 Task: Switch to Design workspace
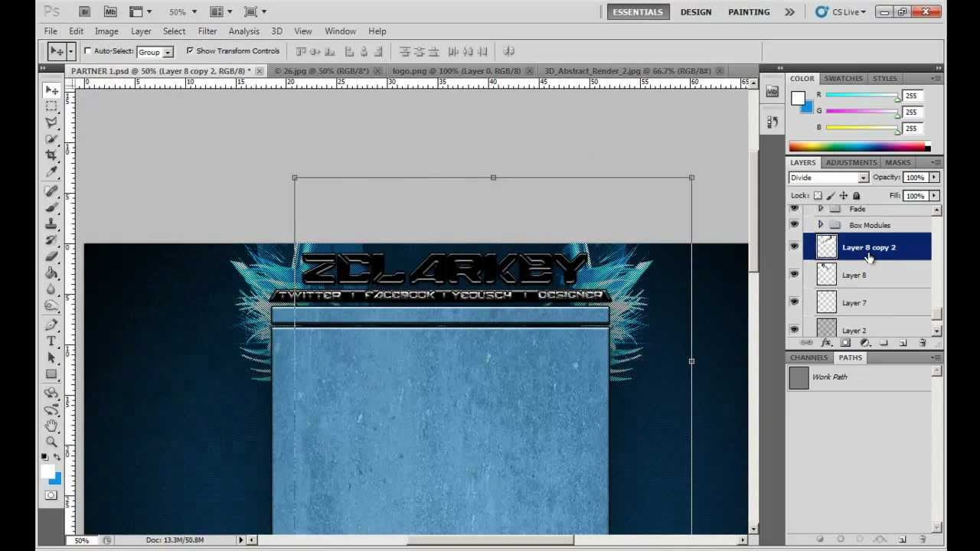pyautogui.click(x=696, y=11)
